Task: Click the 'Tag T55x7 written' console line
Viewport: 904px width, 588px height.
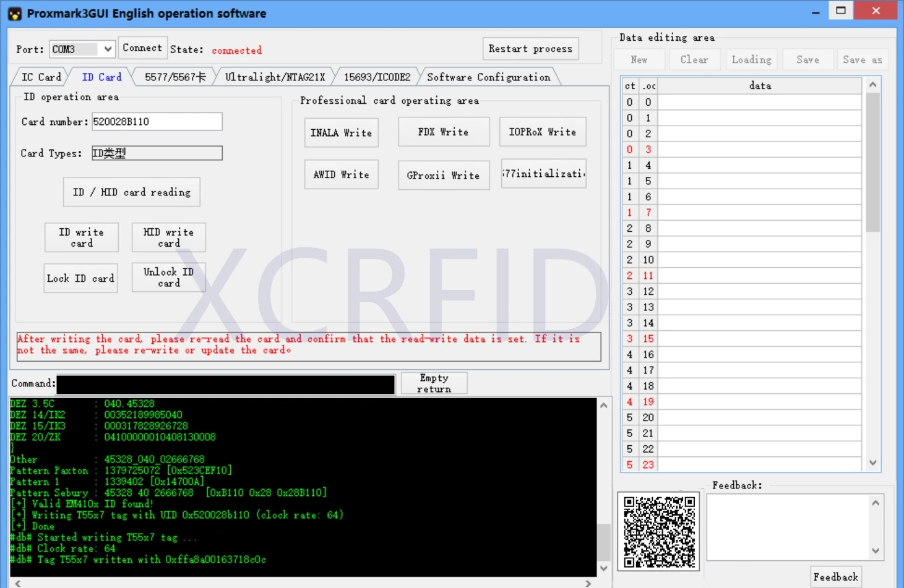Action: pyautogui.click(x=138, y=560)
